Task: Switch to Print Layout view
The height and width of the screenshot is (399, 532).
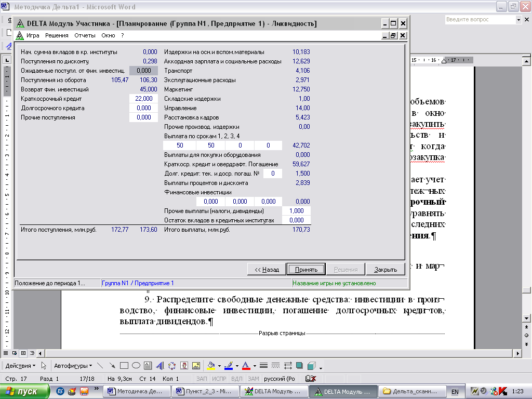Action: coord(23,353)
